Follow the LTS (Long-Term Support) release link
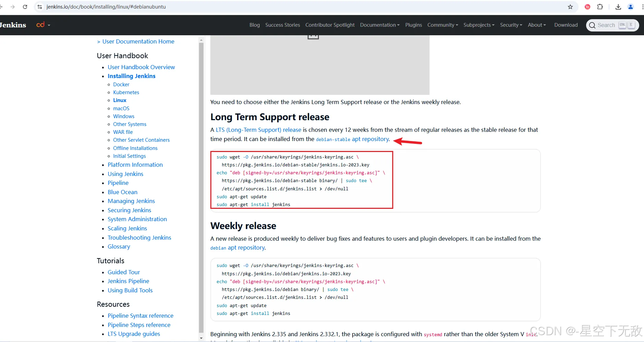 point(258,130)
